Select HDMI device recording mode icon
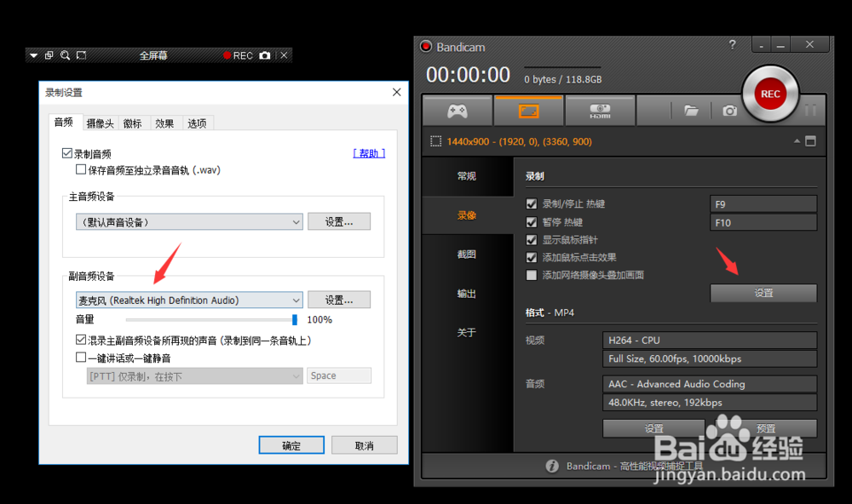The image size is (852, 504). coord(600,112)
